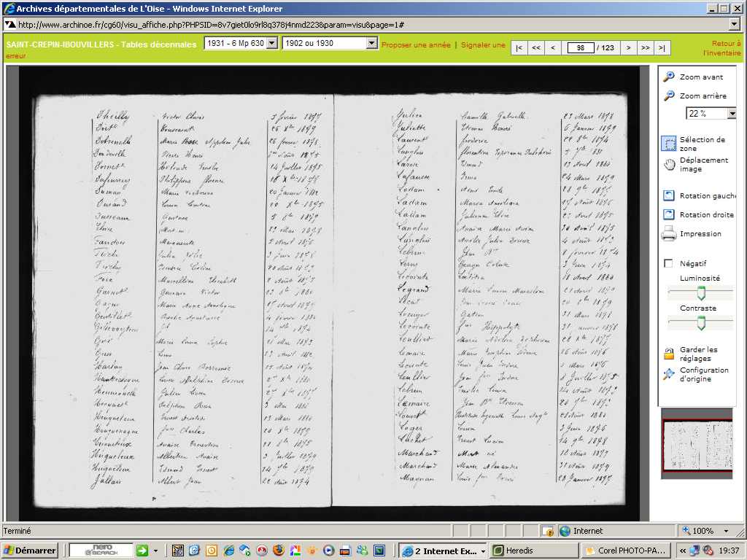Reset view with Configuration d'origine
Screen dimensions: 747x560
coord(669,374)
